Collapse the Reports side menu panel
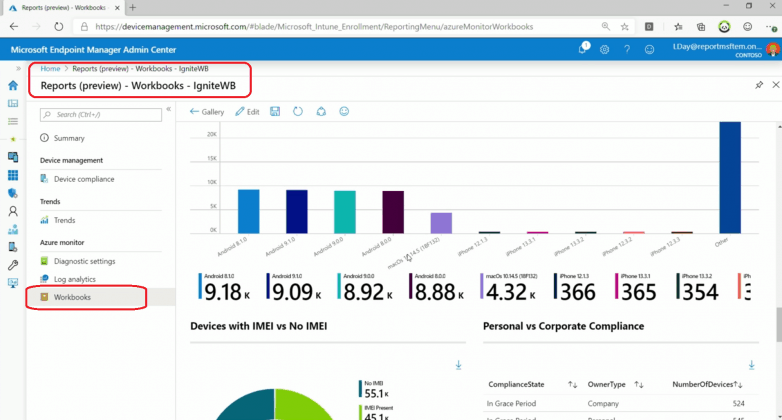782x420 pixels. (168, 109)
